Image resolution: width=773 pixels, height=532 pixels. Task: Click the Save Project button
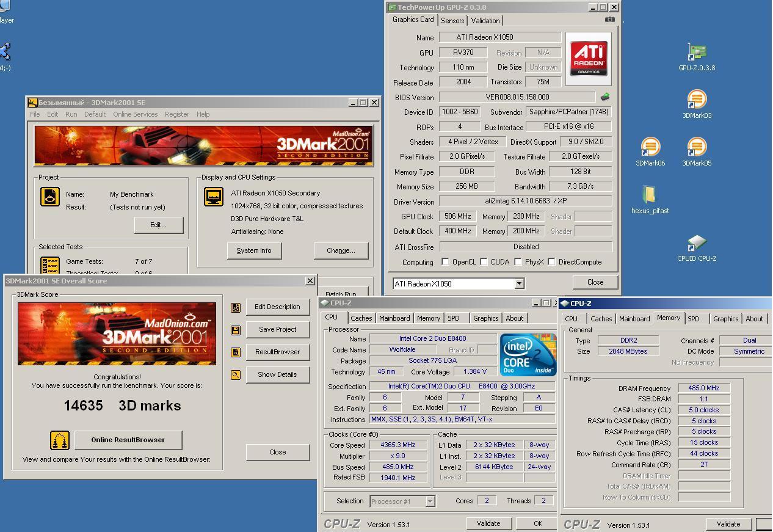[x=277, y=329]
